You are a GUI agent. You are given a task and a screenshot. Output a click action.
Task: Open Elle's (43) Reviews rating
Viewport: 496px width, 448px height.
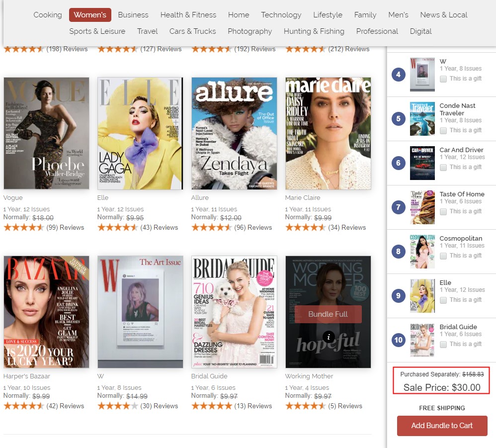pos(138,227)
